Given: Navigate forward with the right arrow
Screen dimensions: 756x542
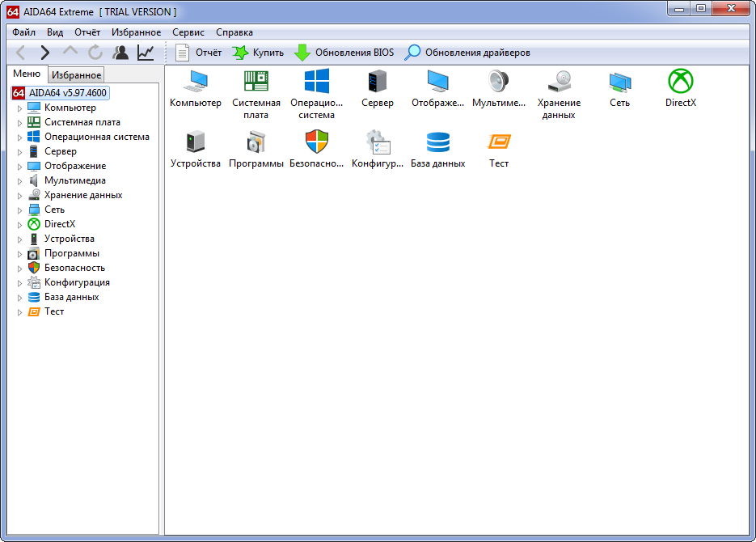Looking at the screenshot, I should 45,53.
